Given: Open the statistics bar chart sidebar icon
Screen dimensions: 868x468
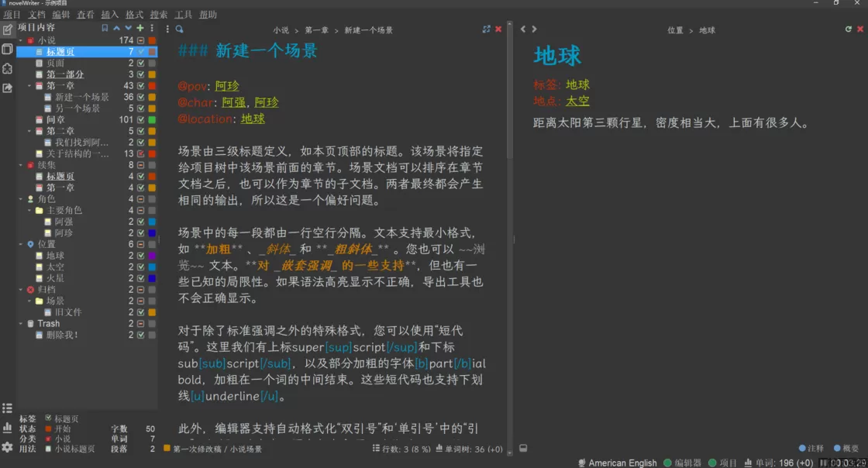Looking at the screenshot, I should (7, 428).
